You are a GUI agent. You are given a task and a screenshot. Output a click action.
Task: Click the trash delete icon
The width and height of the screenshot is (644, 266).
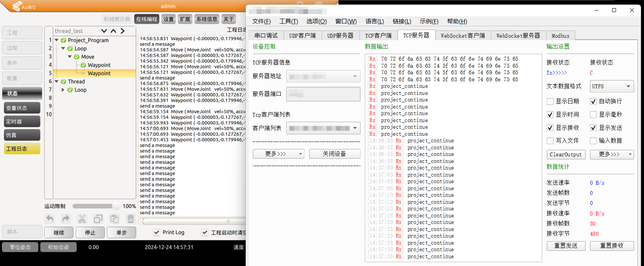[131, 219]
